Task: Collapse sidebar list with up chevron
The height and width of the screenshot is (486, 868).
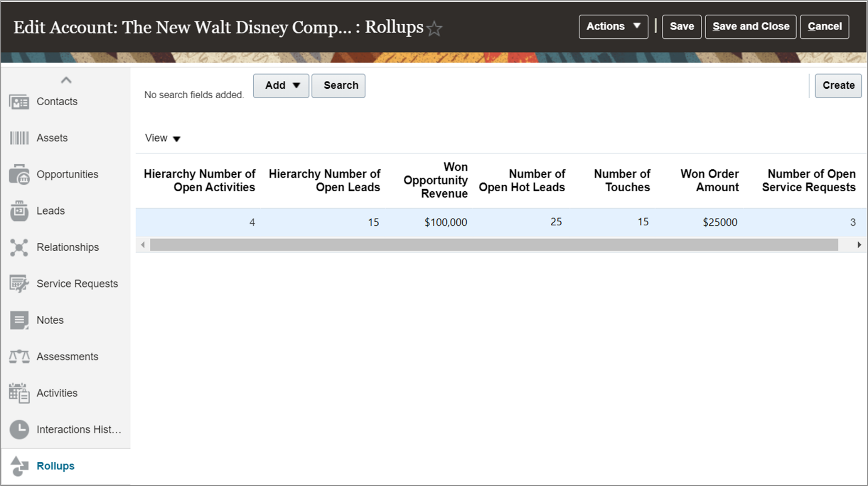Action: [66, 80]
